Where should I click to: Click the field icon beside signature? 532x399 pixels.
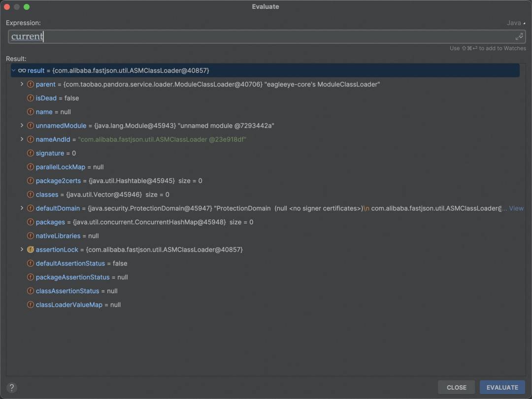point(30,153)
